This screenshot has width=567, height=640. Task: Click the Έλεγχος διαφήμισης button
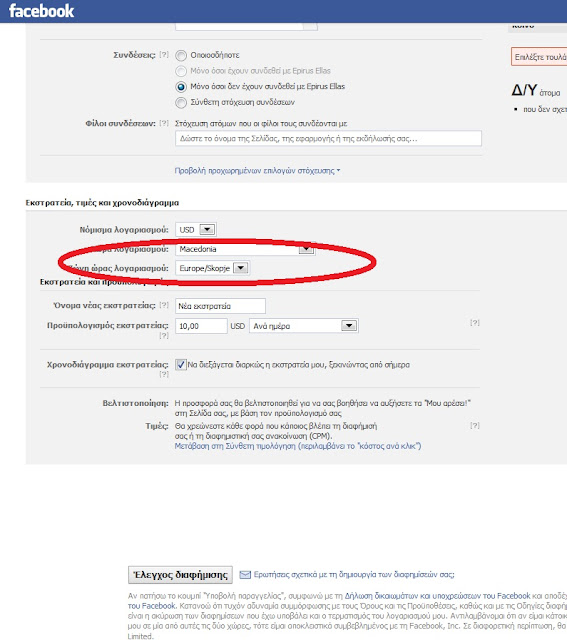pos(180,575)
